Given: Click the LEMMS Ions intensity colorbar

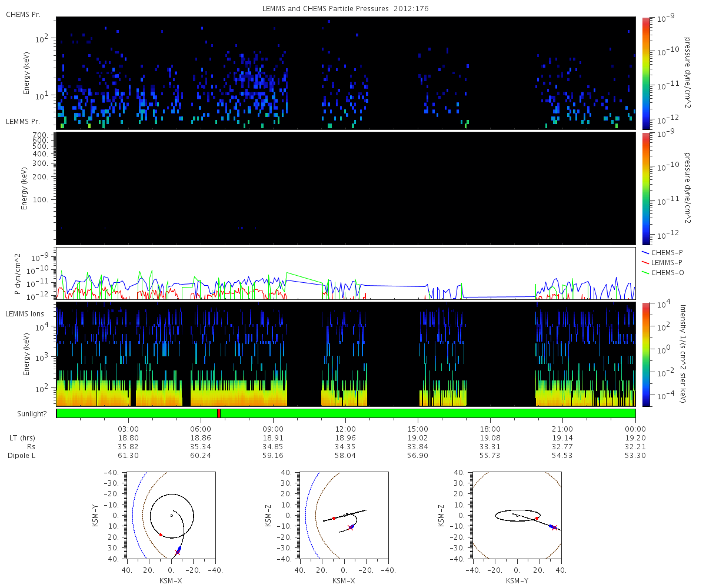Looking at the screenshot, I should (646, 354).
